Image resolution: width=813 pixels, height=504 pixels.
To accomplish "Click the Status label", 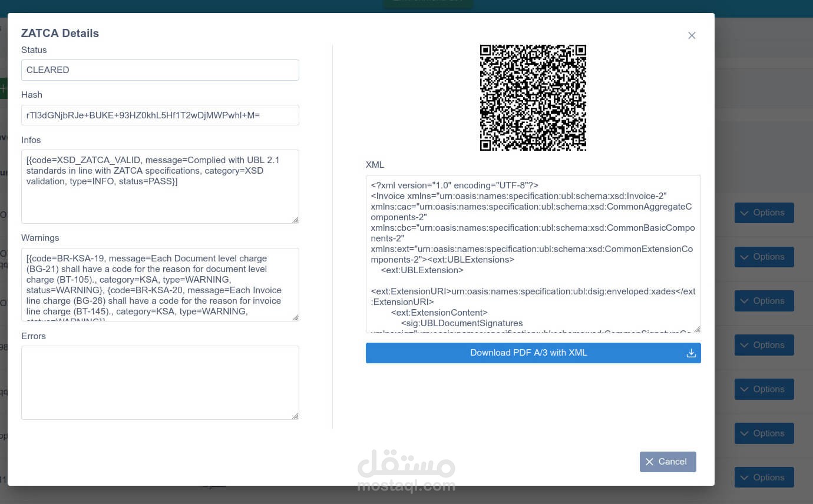I will [34, 50].
